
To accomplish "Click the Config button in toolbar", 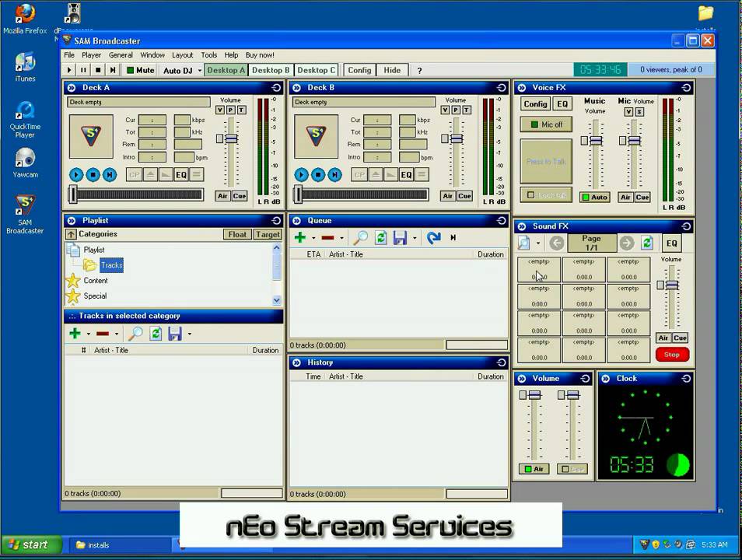I will click(359, 70).
